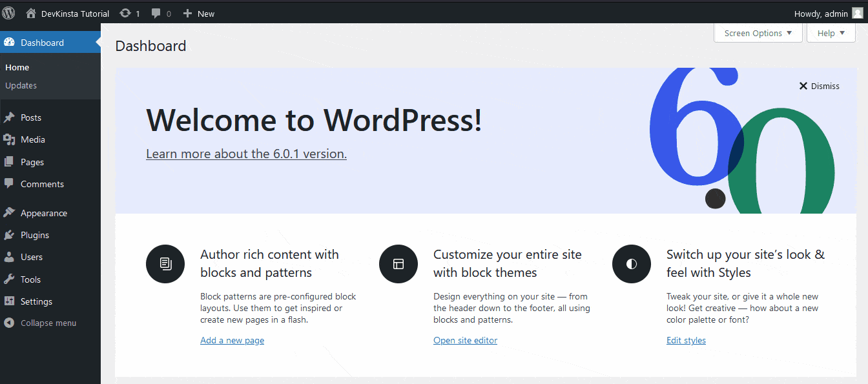868x384 pixels.
Task: Open the Help dropdown panel
Action: [x=831, y=32]
